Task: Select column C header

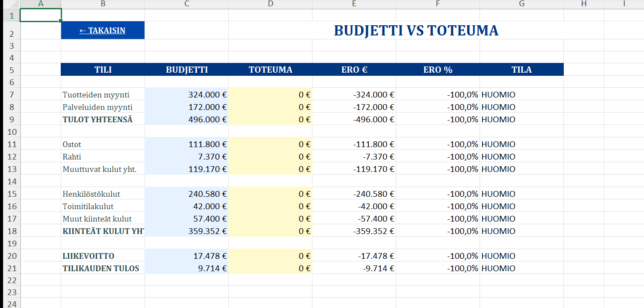Action: (x=187, y=4)
